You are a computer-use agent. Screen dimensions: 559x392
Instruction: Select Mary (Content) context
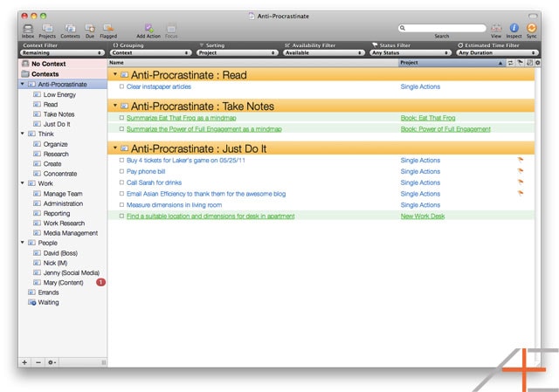(x=63, y=283)
